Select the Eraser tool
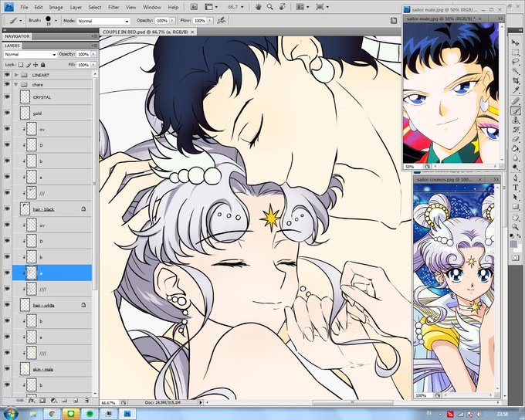 (515, 139)
